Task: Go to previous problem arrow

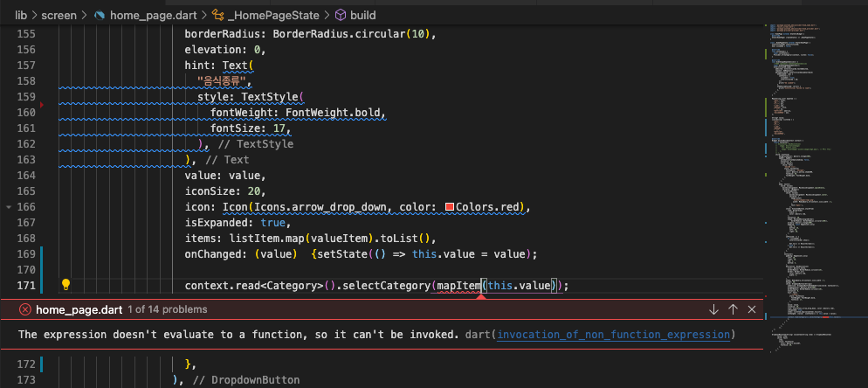Action: point(733,309)
